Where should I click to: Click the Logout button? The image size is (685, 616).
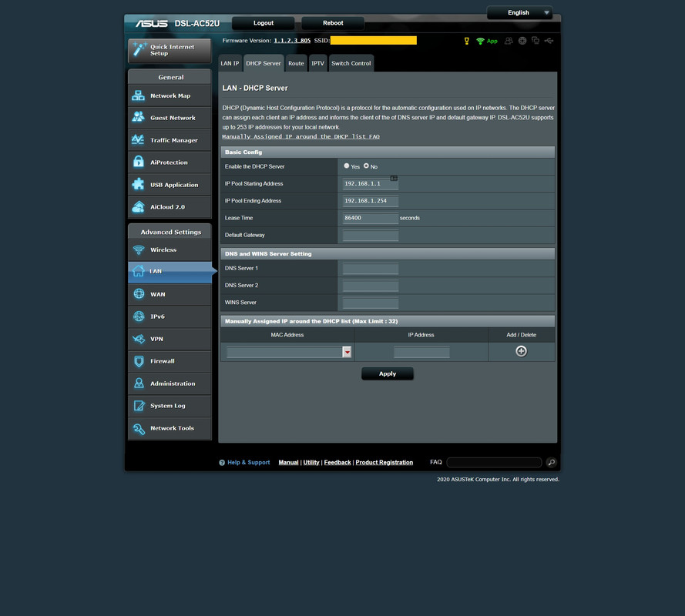(264, 23)
